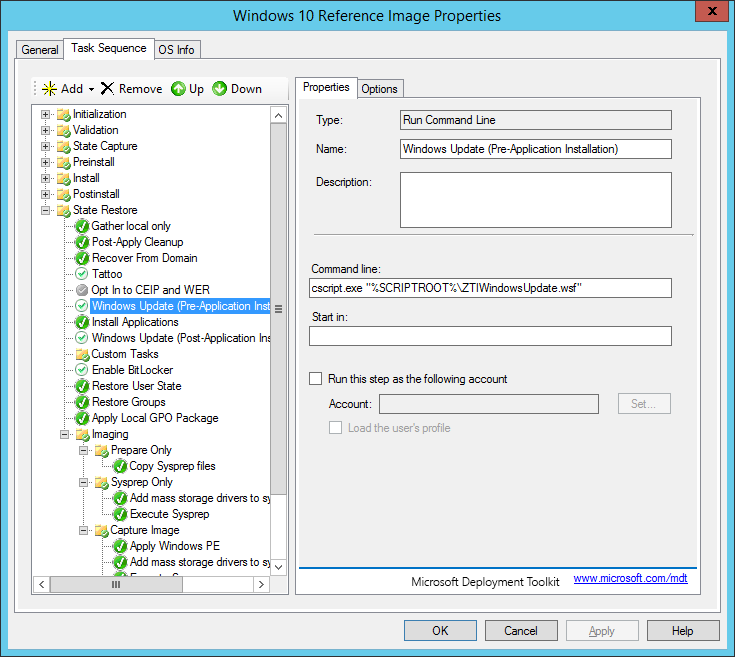Enable Run this step as the following account
Screen dimensions: 735x657
tap(316, 379)
